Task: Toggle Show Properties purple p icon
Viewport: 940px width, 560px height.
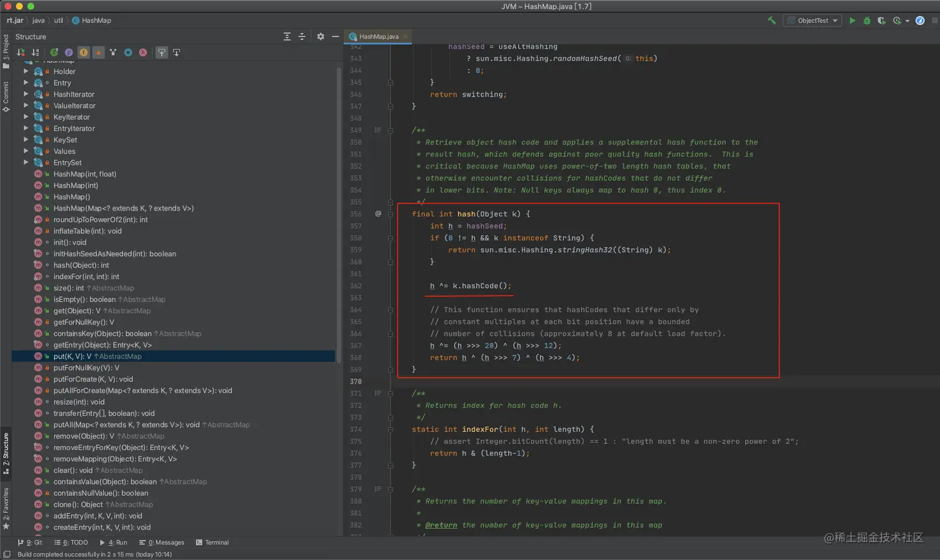Action: (x=68, y=52)
